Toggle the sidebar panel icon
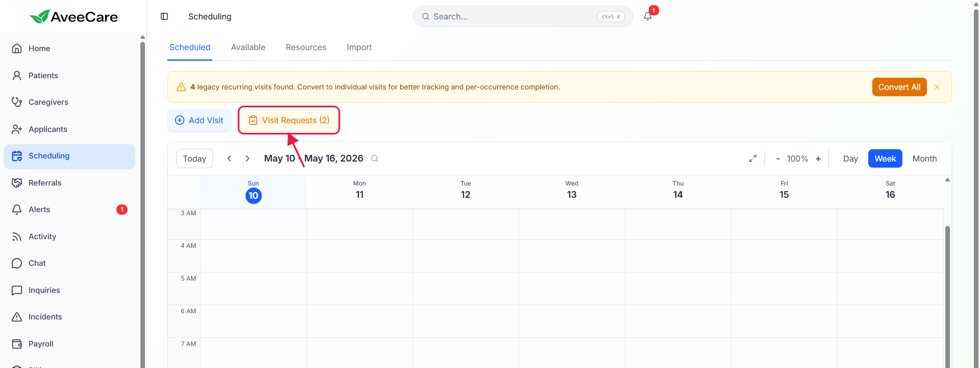This screenshot has width=980, height=368. [x=164, y=16]
